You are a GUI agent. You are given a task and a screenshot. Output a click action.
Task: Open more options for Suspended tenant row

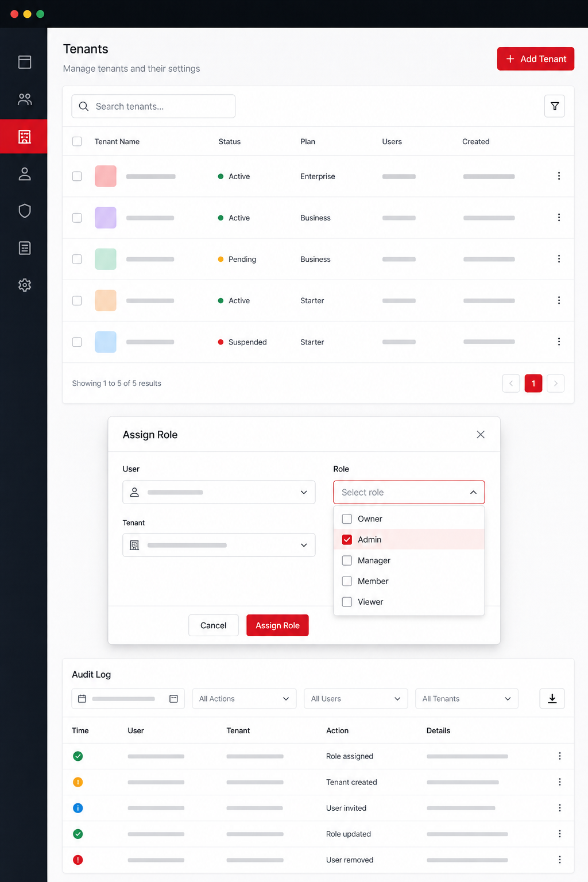559,342
